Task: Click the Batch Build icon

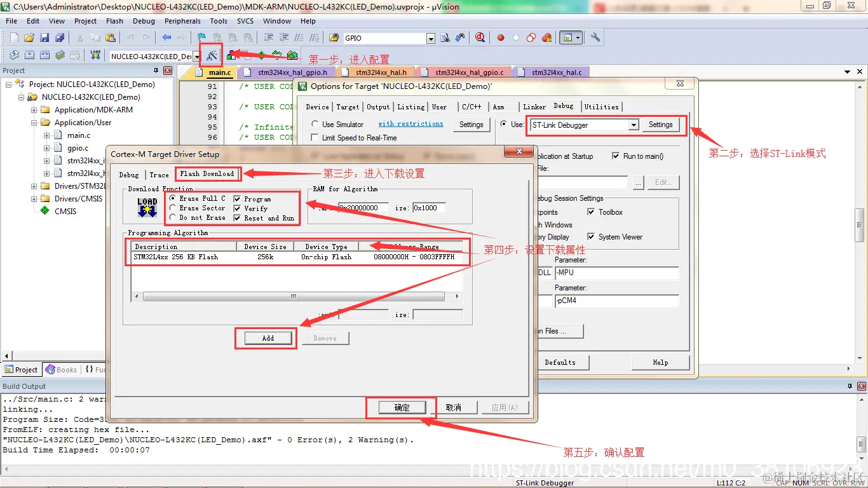Action: click(60, 55)
